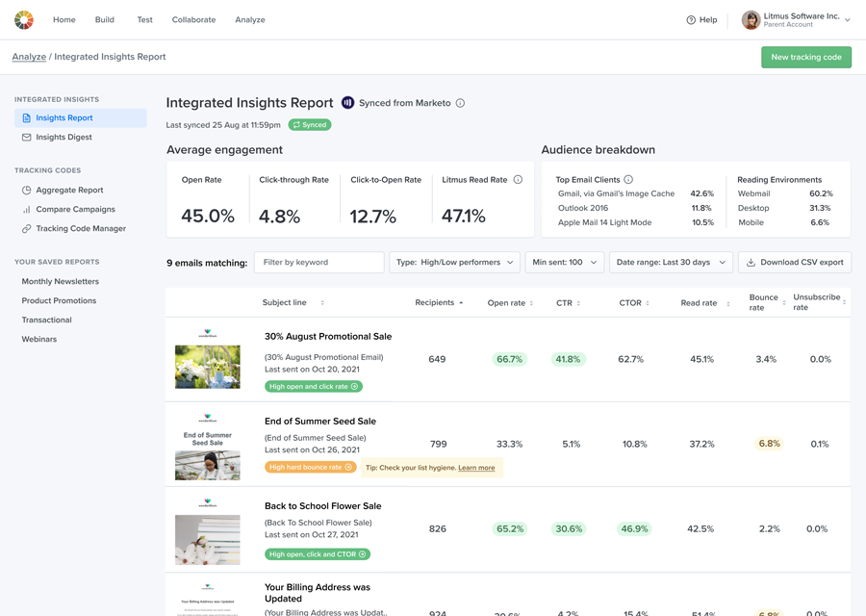Screen dimensions: 866x616
Task: Click the user profile avatar
Action: click(x=751, y=20)
